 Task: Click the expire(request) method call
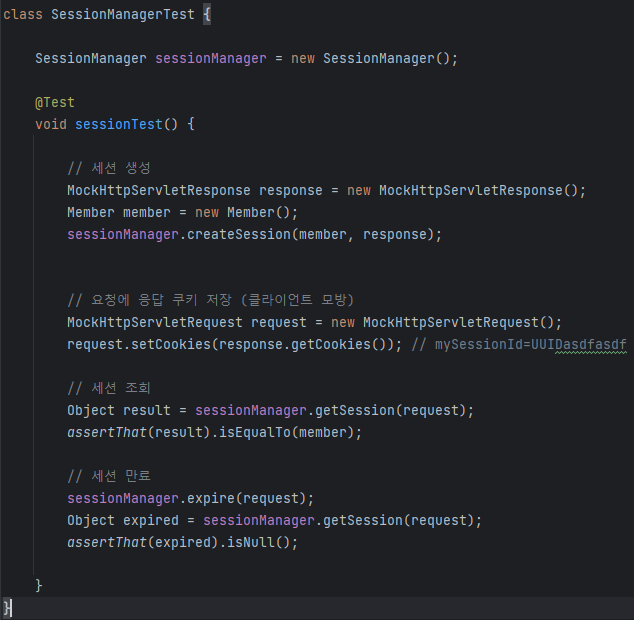tap(246, 498)
